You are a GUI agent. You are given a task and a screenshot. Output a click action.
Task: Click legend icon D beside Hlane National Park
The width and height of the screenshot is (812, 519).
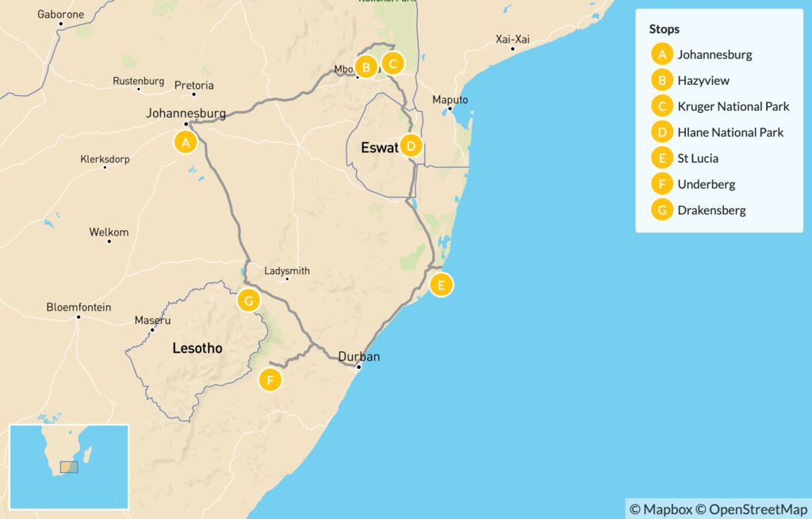point(660,133)
